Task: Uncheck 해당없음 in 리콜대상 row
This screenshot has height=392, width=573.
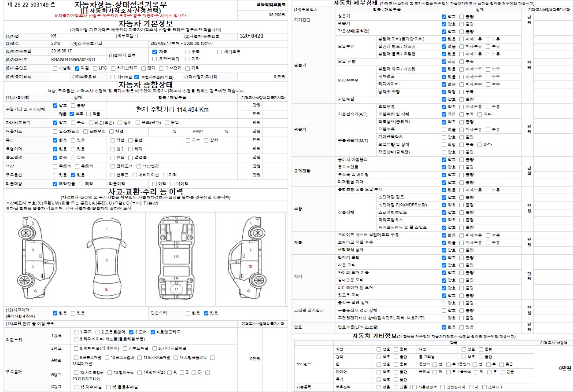Action: tap(55, 184)
